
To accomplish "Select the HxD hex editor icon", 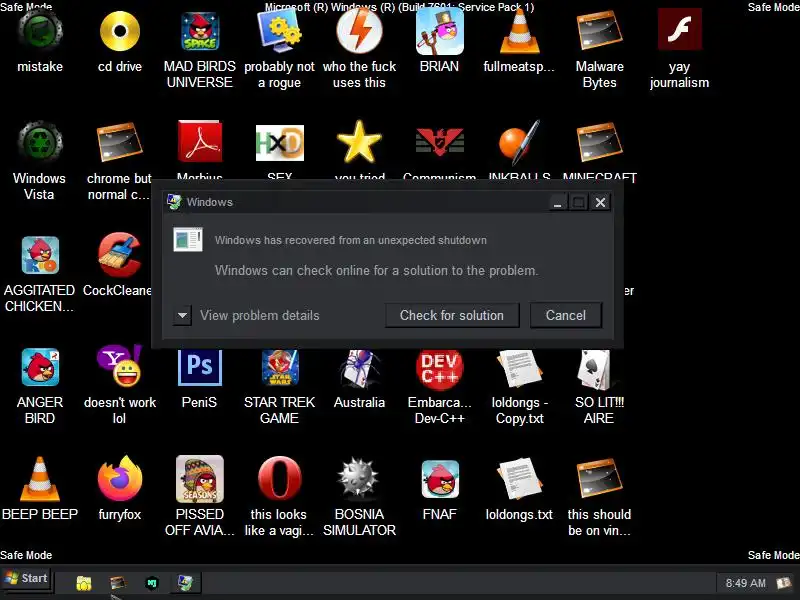I will [x=280, y=143].
